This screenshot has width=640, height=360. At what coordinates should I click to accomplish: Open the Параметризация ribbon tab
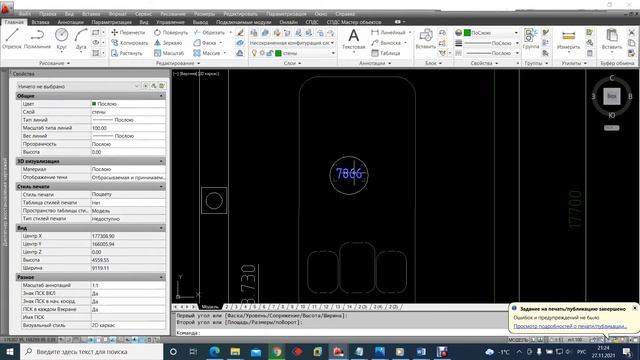(x=111, y=22)
